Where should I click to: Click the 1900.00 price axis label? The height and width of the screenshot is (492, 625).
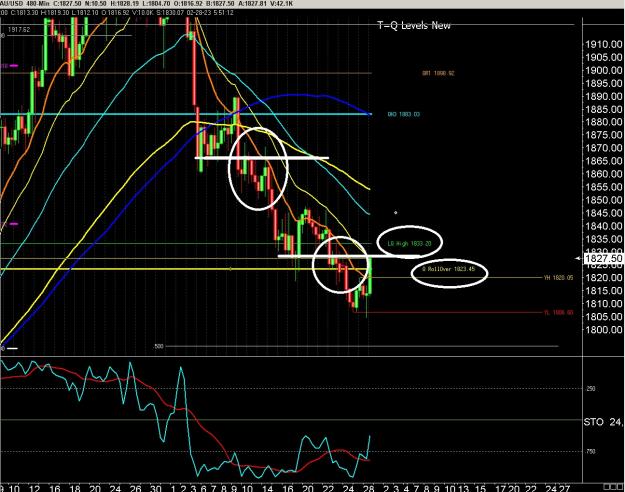pos(603,70)
